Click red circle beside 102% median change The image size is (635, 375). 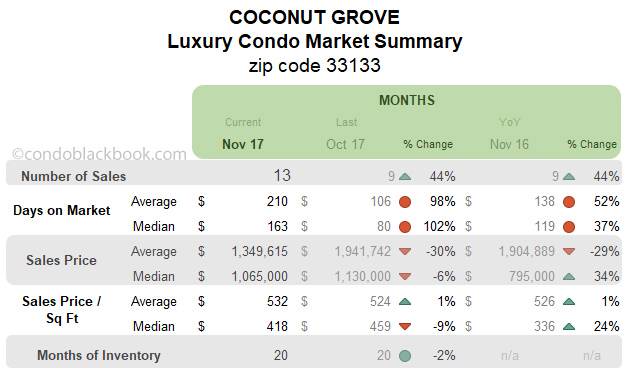tap(405, 227)
